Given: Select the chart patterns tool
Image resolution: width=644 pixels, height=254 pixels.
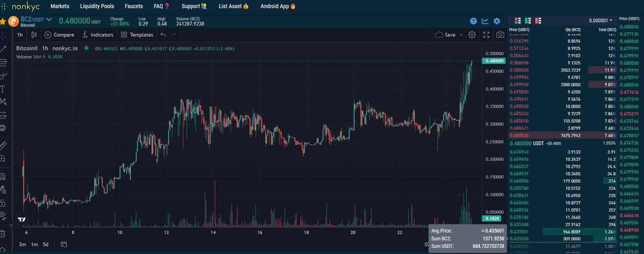Looking at the screenshot, I should (x=3, y=101).
